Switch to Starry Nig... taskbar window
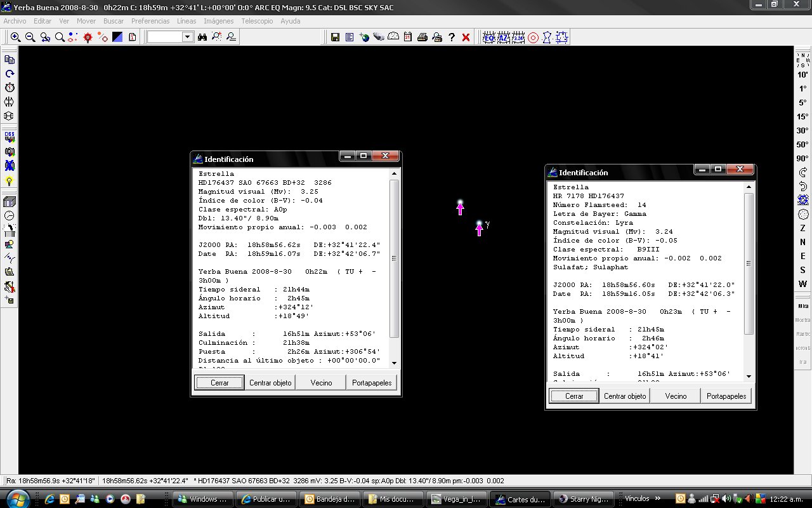812x508 pixels. [x=582, y=499]
